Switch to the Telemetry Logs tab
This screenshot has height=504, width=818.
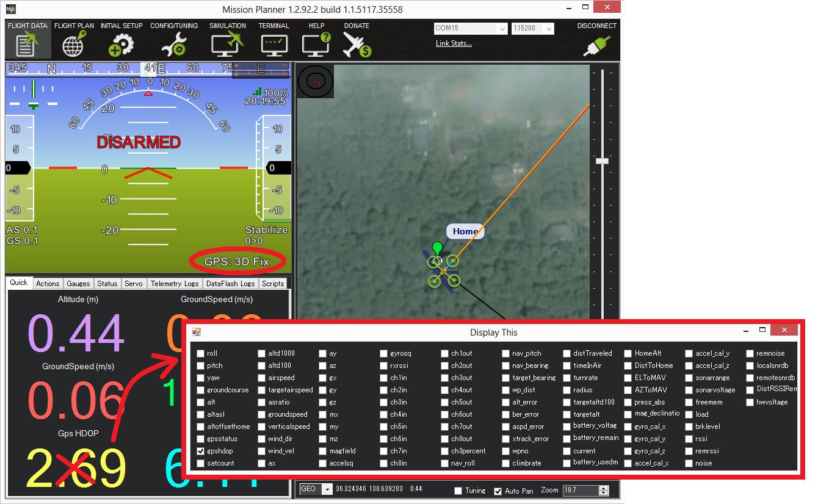point(175,283)
